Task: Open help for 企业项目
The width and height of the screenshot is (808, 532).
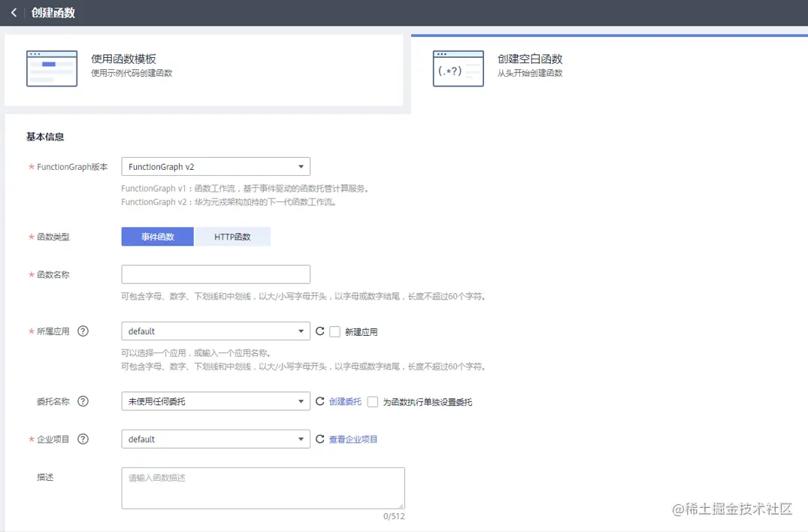Action: (83, 439)
